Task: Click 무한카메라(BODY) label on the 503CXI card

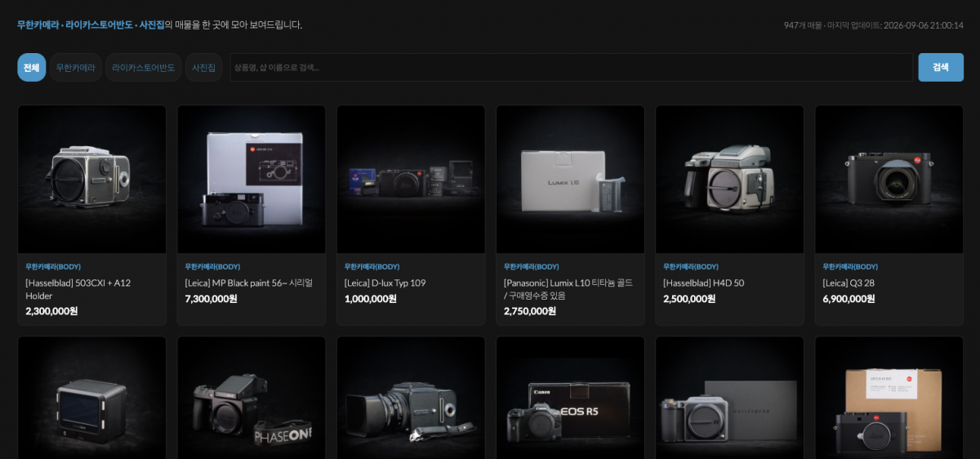Action: click(x=53, y=266)
